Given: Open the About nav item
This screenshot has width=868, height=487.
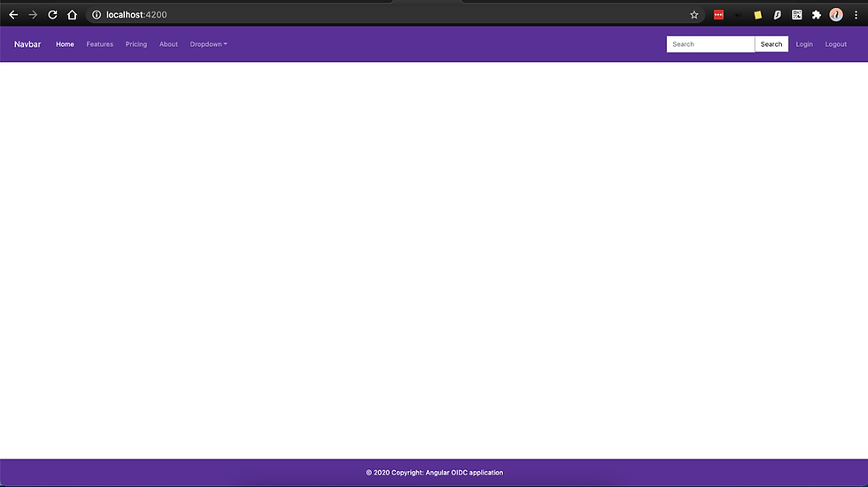Looking at the screenshot, I should (168, 44).
